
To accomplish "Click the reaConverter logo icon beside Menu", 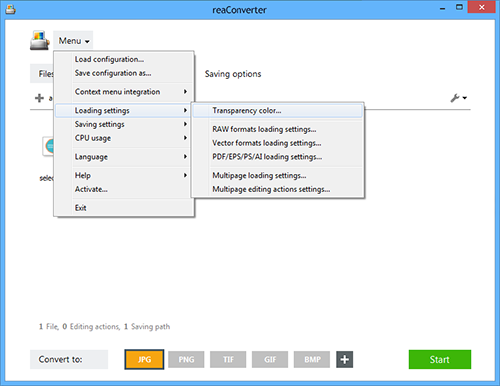I will tap(40, 40).
